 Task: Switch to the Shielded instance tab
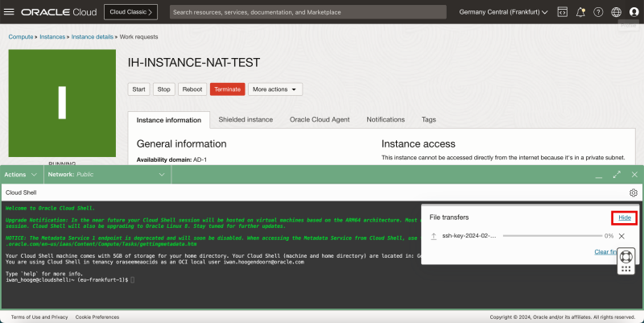pos(246,119)
